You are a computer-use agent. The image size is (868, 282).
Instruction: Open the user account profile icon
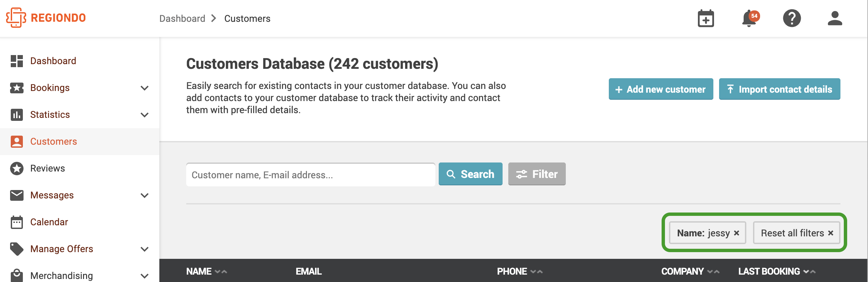point(835,18)
